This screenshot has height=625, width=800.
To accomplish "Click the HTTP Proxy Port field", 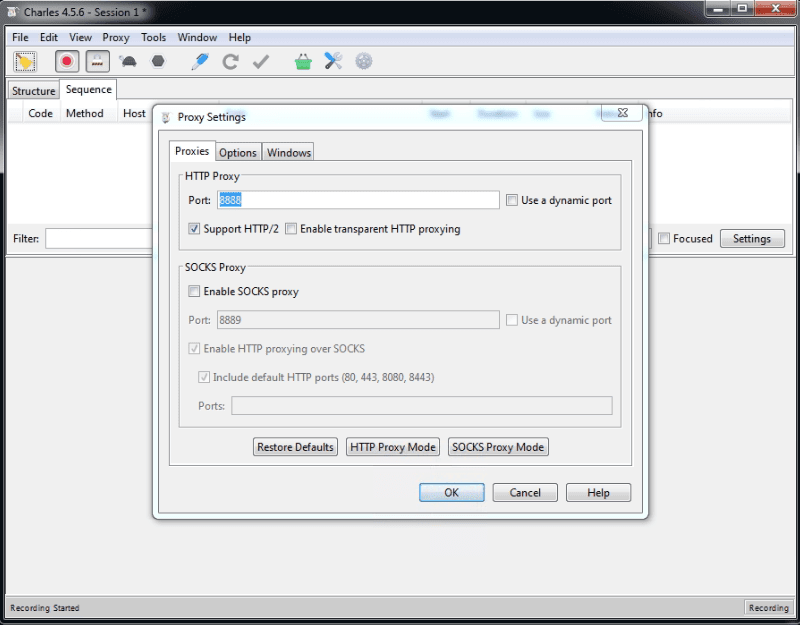I will click(358, 200).
